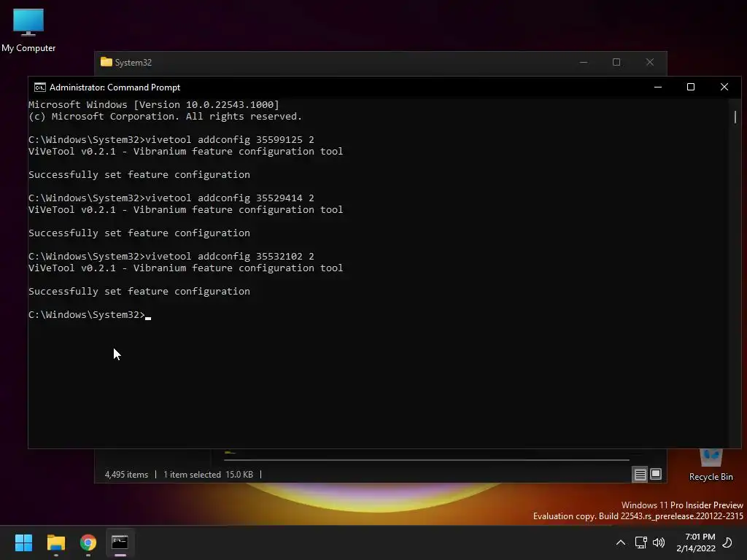
Task: Select the Command Prompt taskbar icon
Action: pos(120,542)
